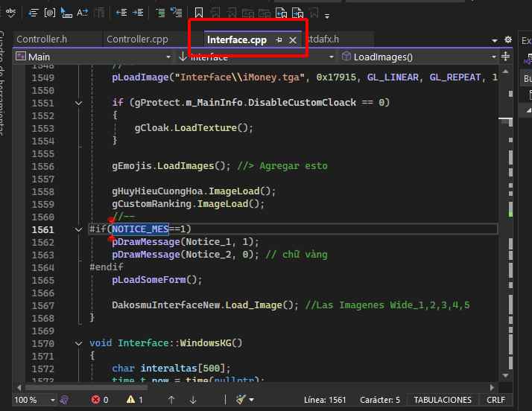Click the vertical scrollbar down arrow
Image resolution: width=532 pixels, height=411 pixels.
tap(505, 375)
